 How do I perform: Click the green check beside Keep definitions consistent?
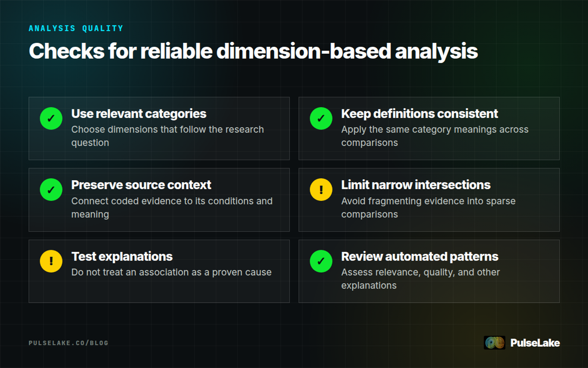(x=321, y=118)
